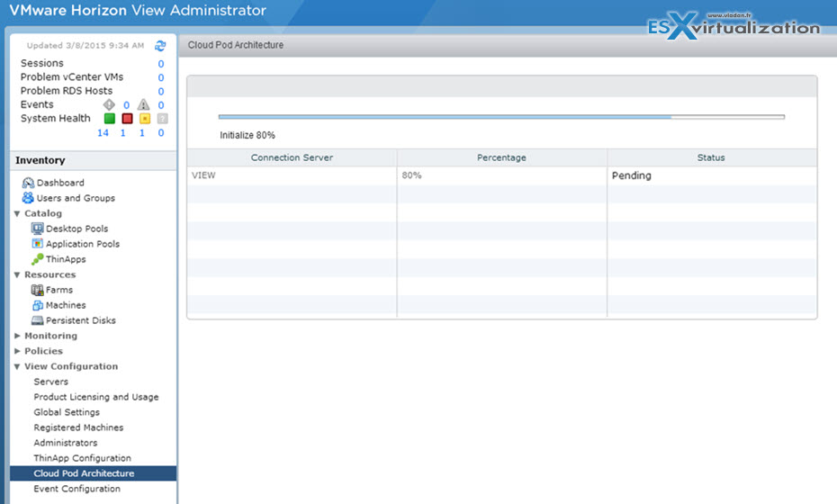Click the Persistent Disks icon
The image size is (837, 504).
point(38,320)
